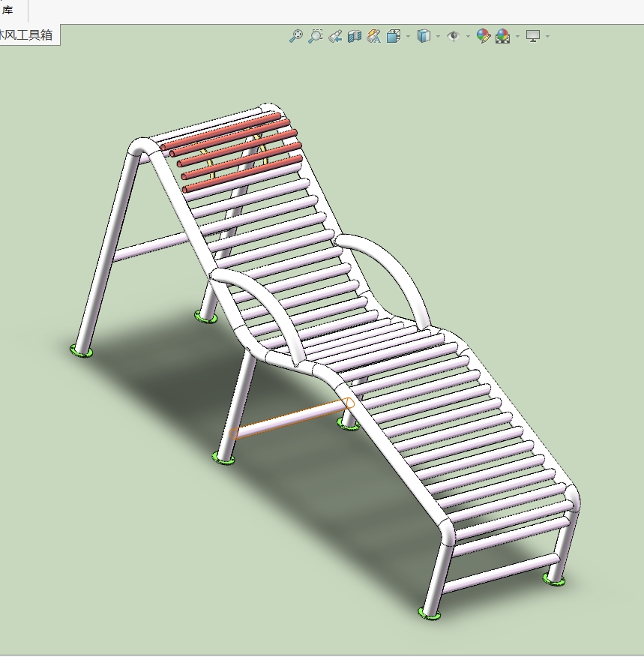Click the View Orientation cube icon
Screen dimensions: 644x657
click(393, 36)
